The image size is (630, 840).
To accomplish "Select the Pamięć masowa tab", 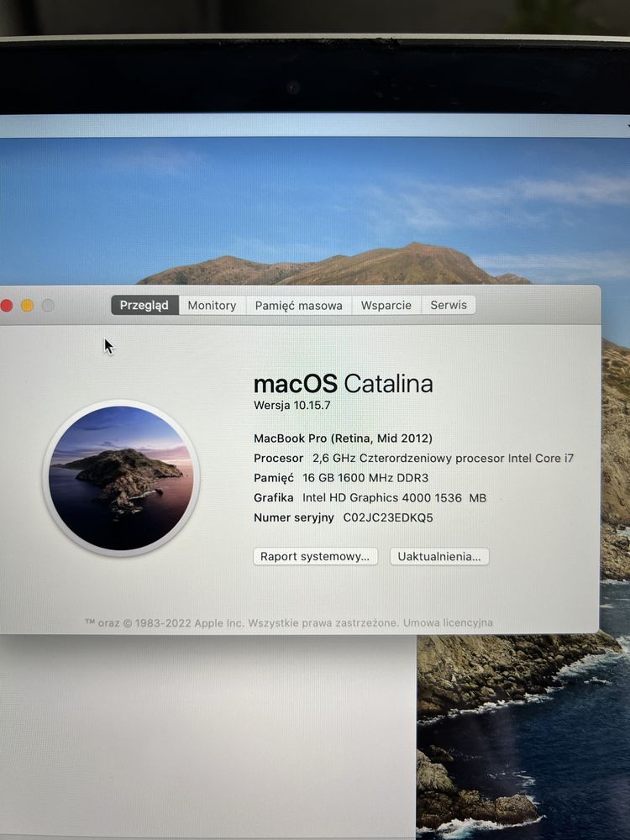I will [x=298, y=306].
